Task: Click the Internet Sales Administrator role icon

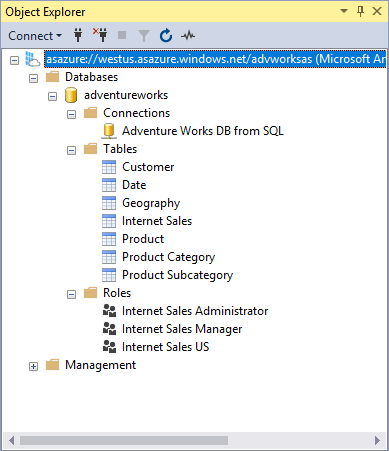Action: 109,311
